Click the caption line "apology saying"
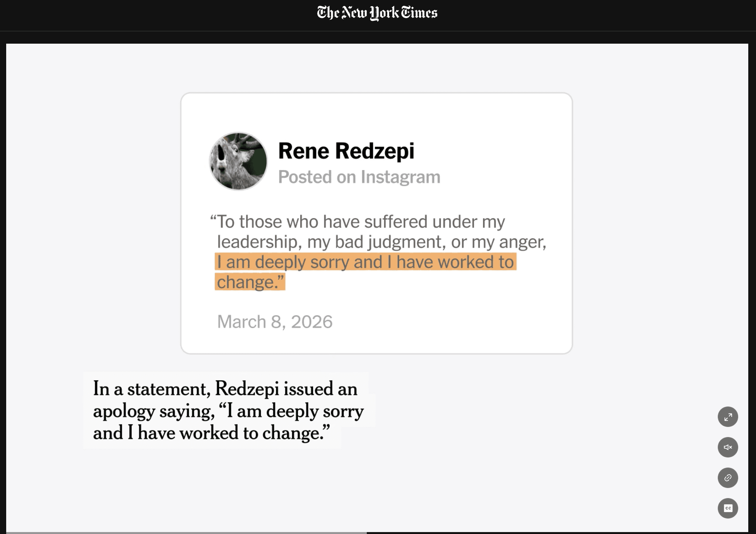The width and height of the screenshot is (756, 534). click(228, 411)
